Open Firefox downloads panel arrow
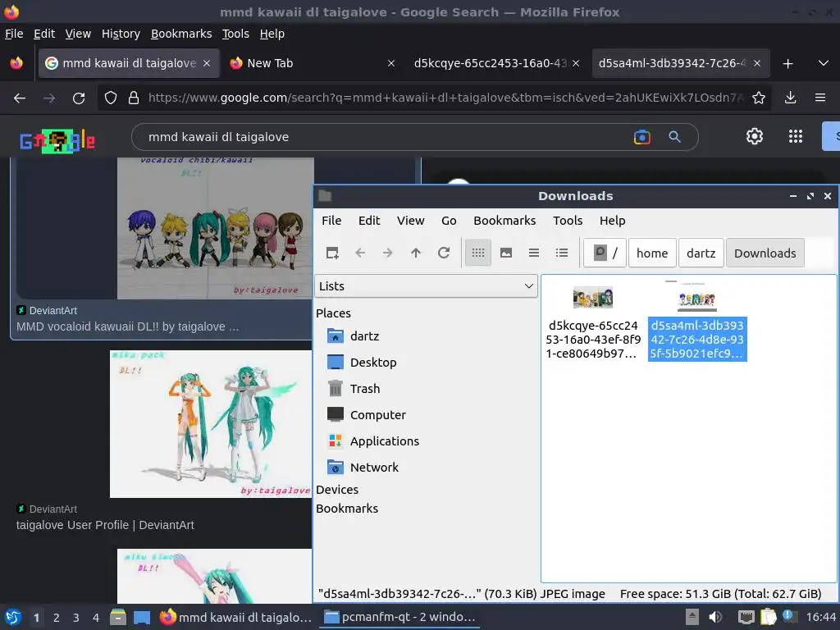The height and width of the screenshot is (630, 840). coord(790,98)
